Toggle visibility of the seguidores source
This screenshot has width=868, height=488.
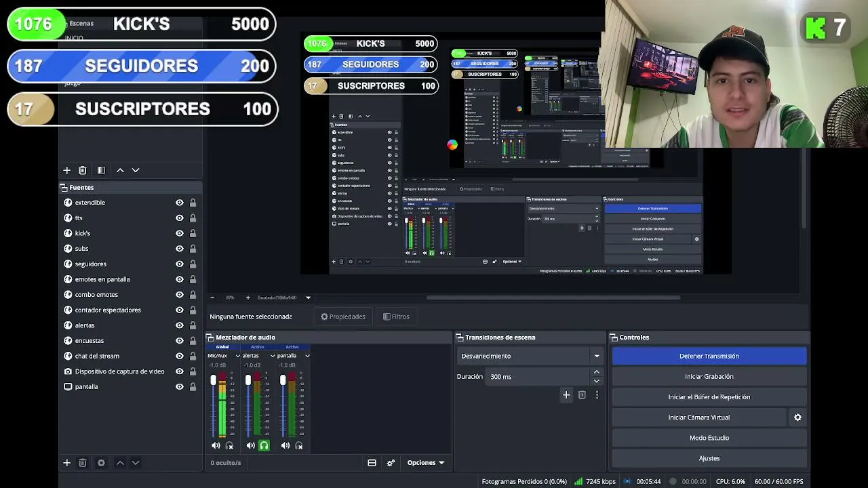point(180,264)
